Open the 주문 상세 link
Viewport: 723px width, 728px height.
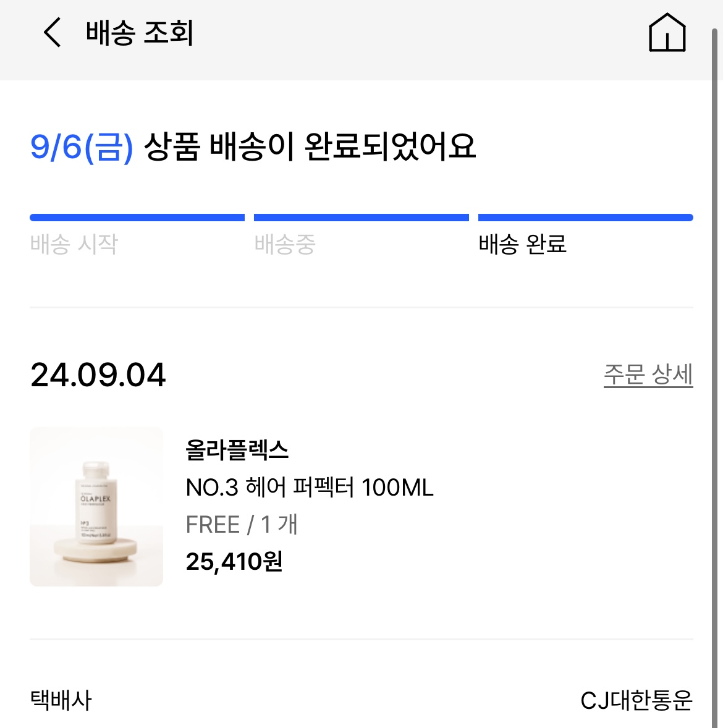(648, 375)
